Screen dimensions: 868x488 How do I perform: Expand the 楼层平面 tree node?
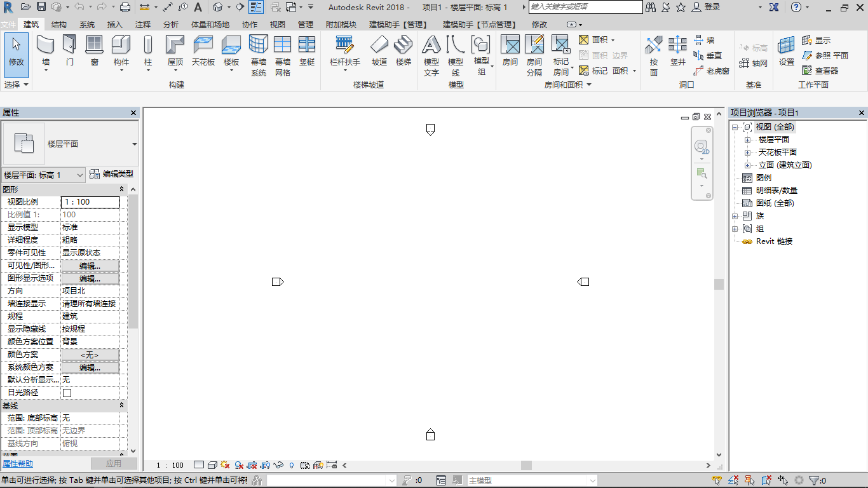(x=747, y=140)
